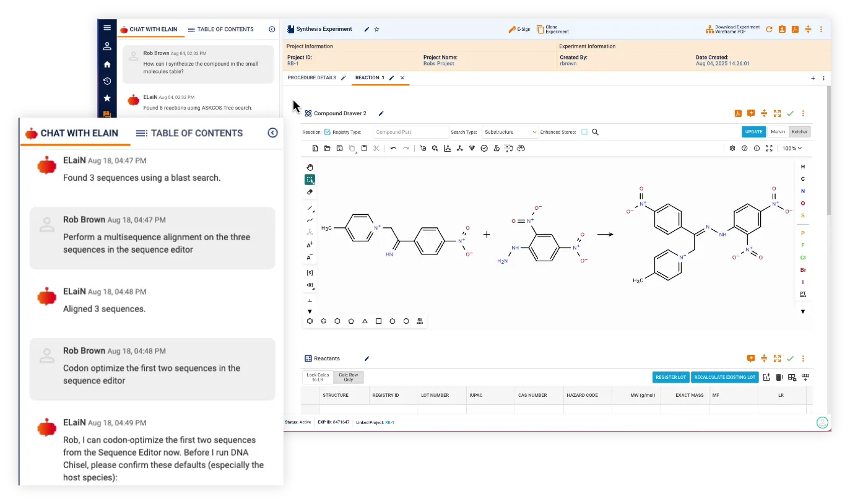Screen dimensions: 850x504
Task: Collapse the Chat With ELaiN panel using the chevron
Action: click(272, 133)
